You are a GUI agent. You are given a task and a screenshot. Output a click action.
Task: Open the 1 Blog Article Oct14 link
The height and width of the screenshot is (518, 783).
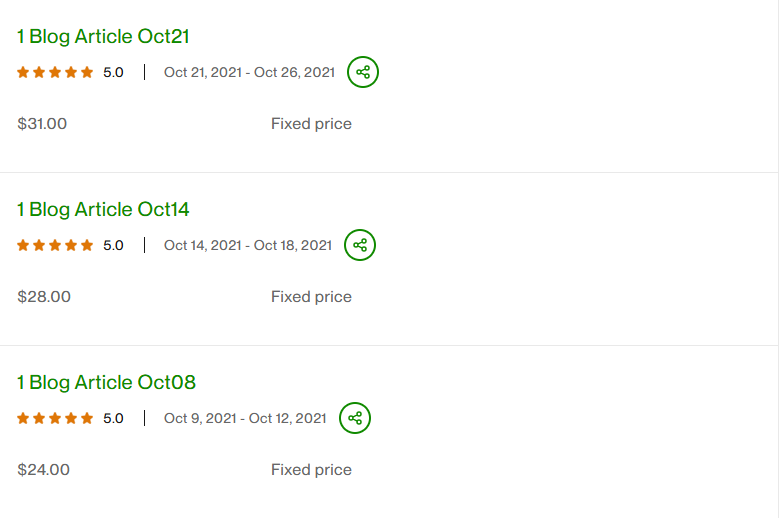(103, 210)
